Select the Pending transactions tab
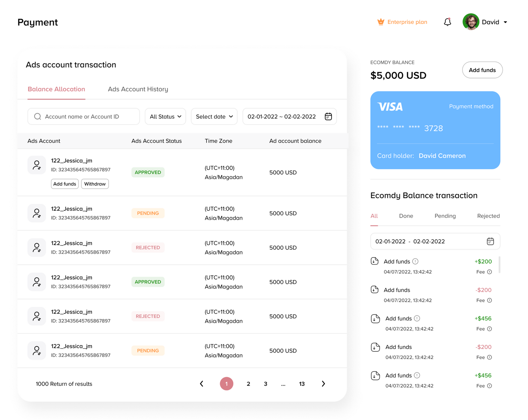 click(445, 216)
